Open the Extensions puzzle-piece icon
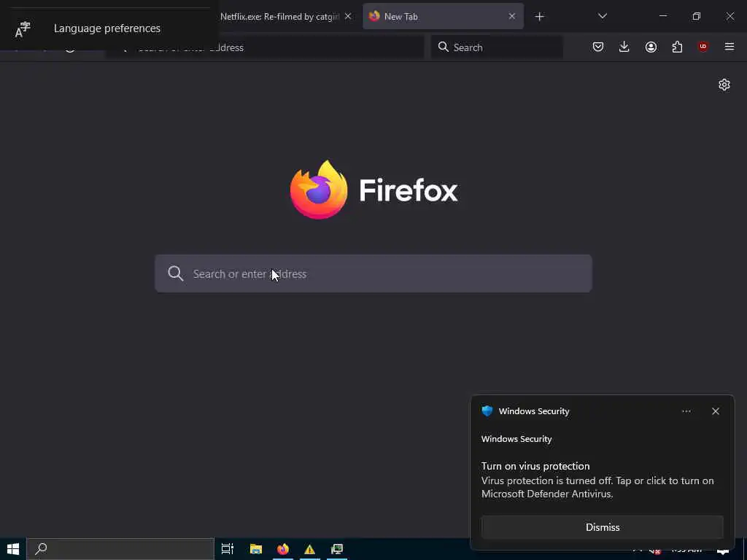Viewport: 747px width, 560px height. [677, 47]
